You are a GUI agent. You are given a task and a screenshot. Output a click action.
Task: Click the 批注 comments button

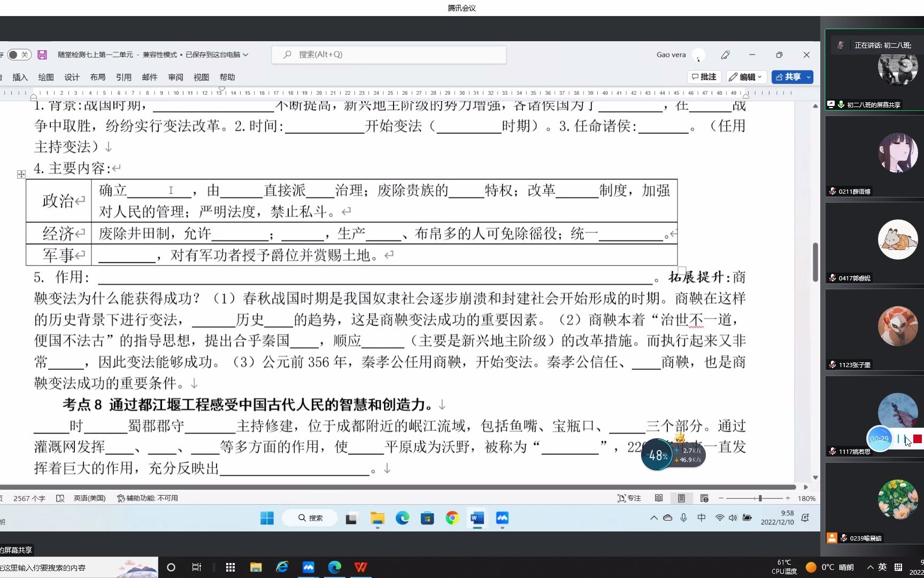704,77
